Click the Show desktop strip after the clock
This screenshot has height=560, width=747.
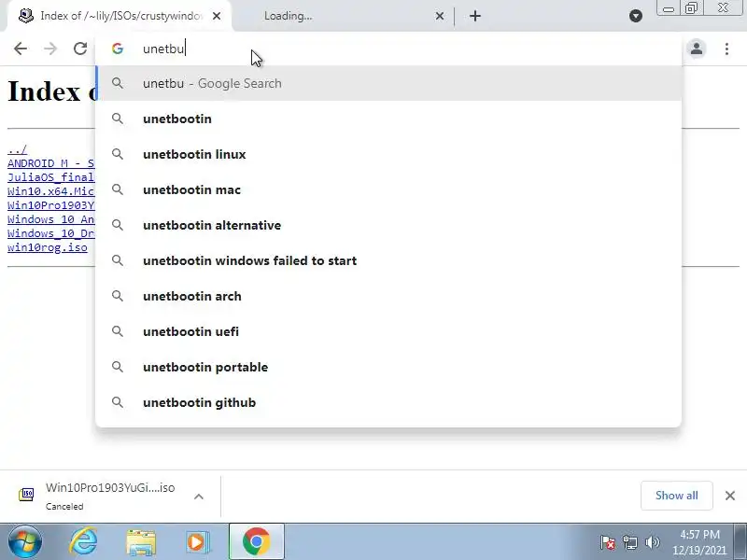740,542
